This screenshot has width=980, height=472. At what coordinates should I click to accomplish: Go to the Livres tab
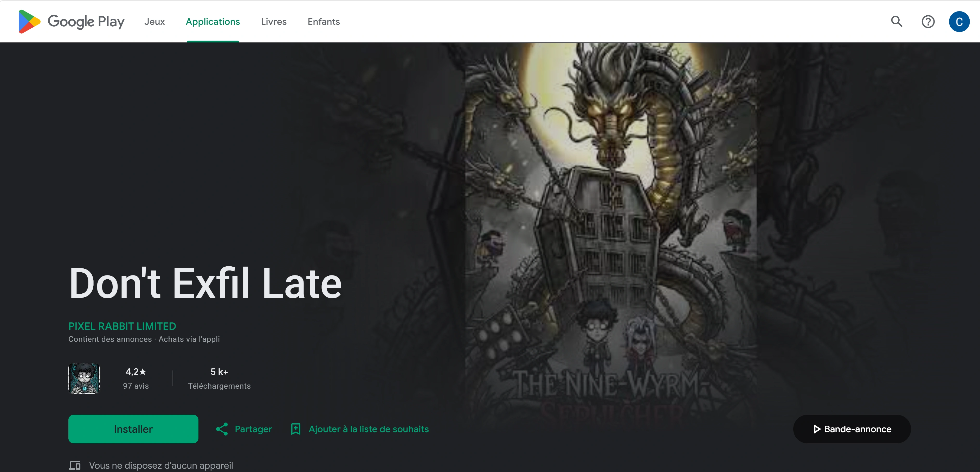tap(274, 22)
